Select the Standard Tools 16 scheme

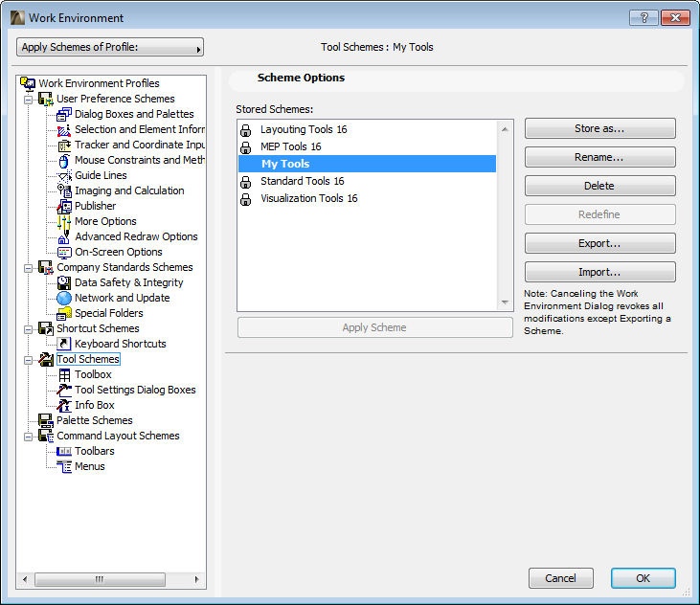[x=367, y=181]
